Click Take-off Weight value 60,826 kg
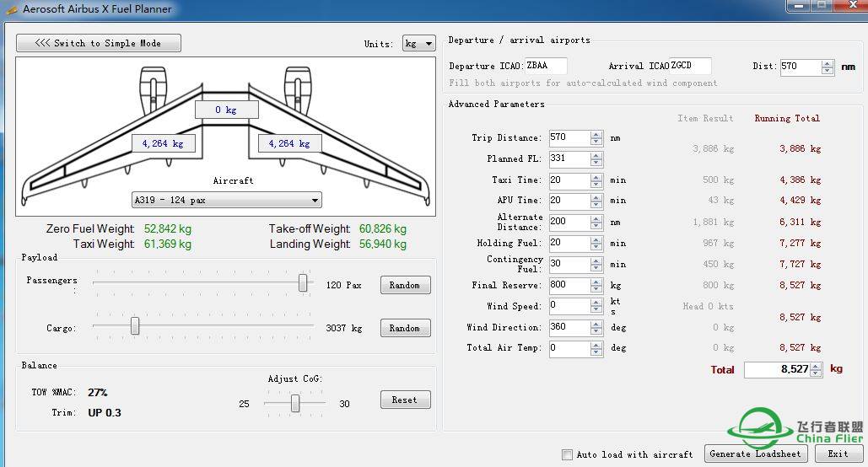 pyautogui.click(x=382, y=228)
